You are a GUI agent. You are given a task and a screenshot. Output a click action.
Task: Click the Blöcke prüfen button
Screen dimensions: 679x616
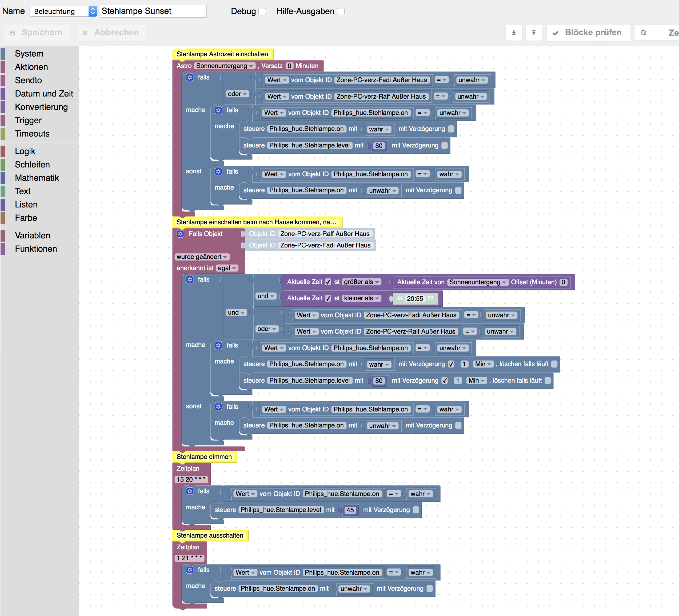point(588,33)
